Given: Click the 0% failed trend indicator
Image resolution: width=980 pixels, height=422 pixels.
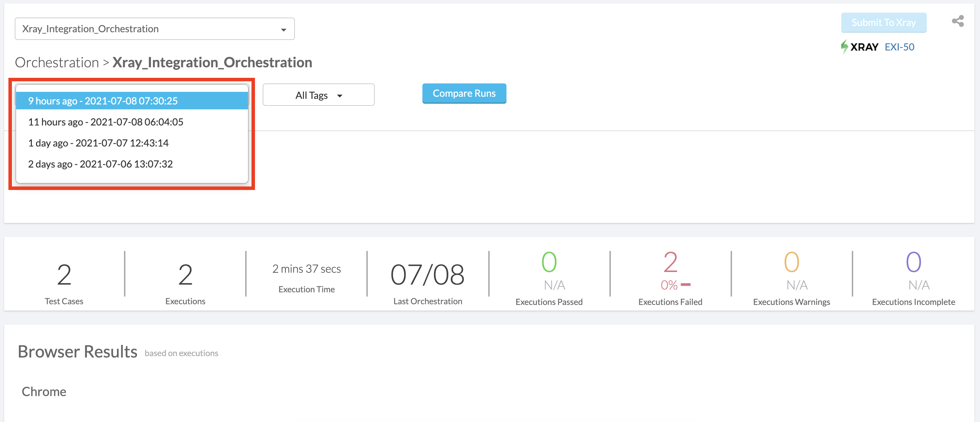Looking at the screenshot, I should [x=675, y=285].
